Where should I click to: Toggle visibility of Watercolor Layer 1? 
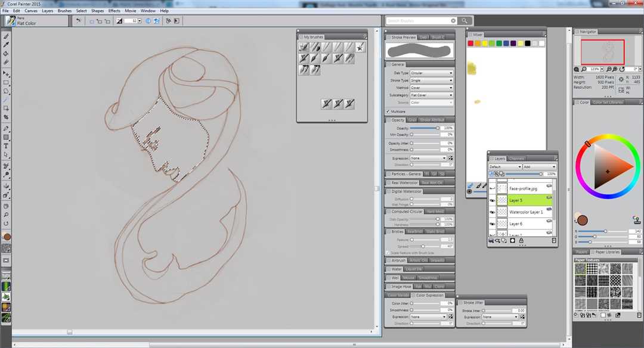(492, 212)
